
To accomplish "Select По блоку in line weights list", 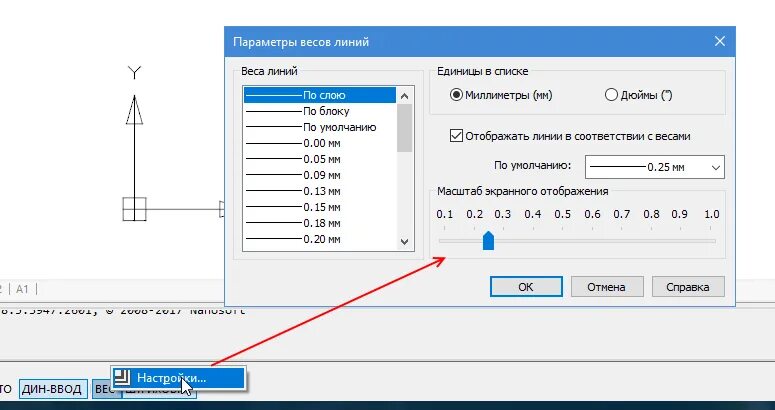I will 320,111.
